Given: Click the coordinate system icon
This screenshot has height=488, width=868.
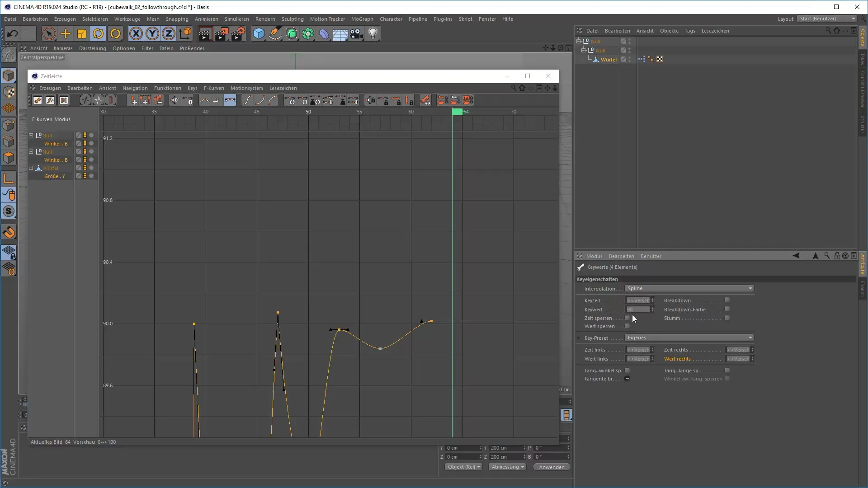Looking at the screenshot, I should (185, 33).
